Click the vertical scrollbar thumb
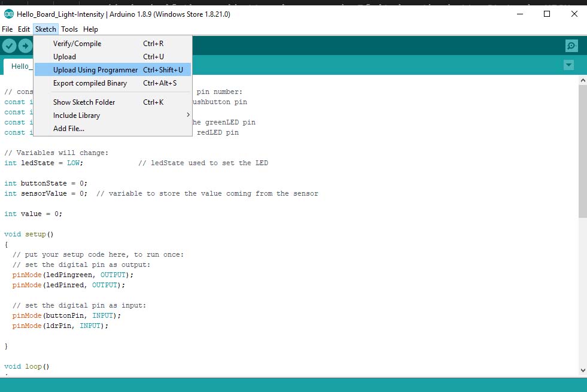The height and width of the screenshot is (392, 587). [582, 151]
